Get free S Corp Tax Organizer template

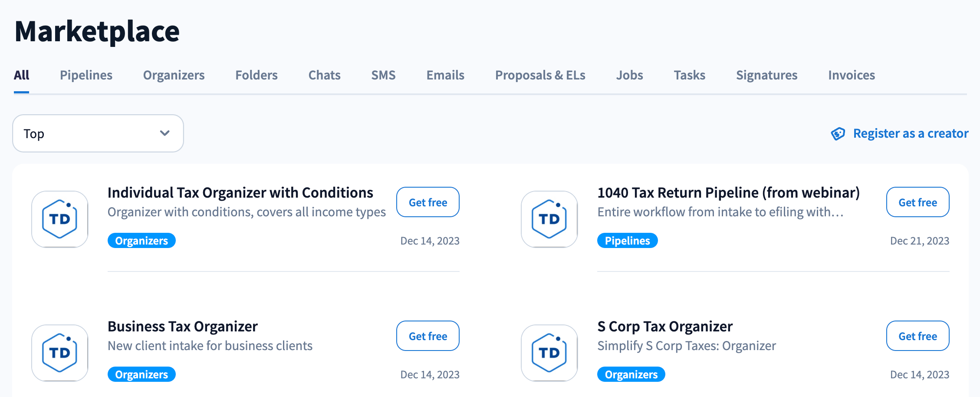918,336
